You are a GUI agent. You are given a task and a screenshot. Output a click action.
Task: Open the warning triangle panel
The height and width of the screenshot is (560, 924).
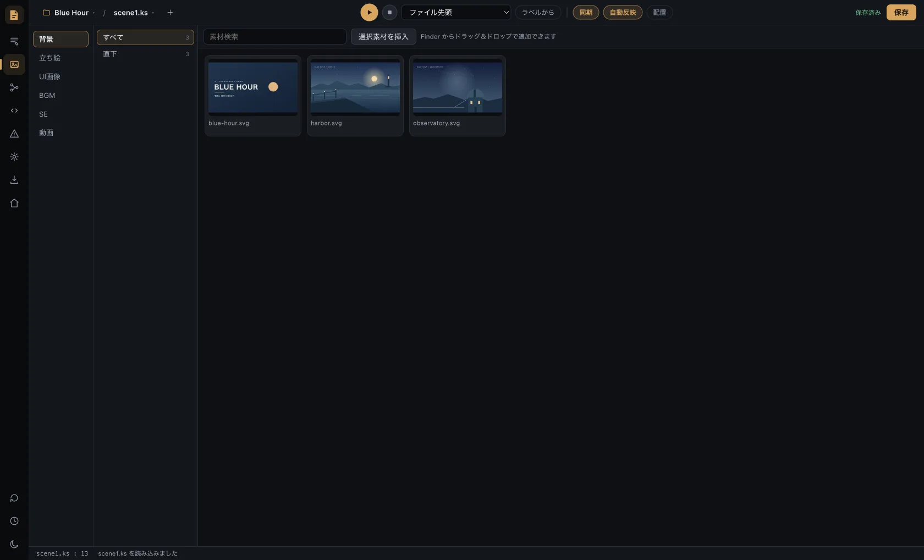coord(14,134)
